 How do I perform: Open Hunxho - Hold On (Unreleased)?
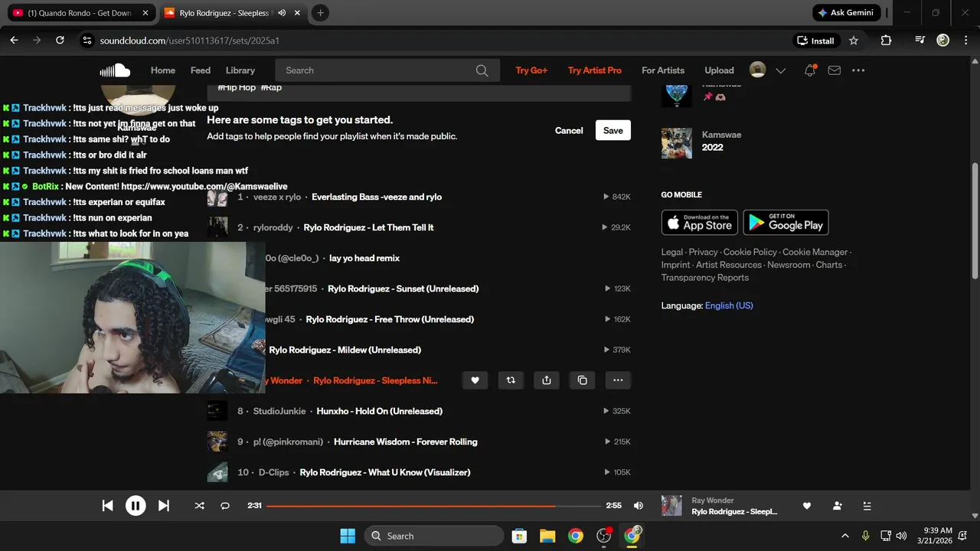pyautogui.click(x=380, y=411)
